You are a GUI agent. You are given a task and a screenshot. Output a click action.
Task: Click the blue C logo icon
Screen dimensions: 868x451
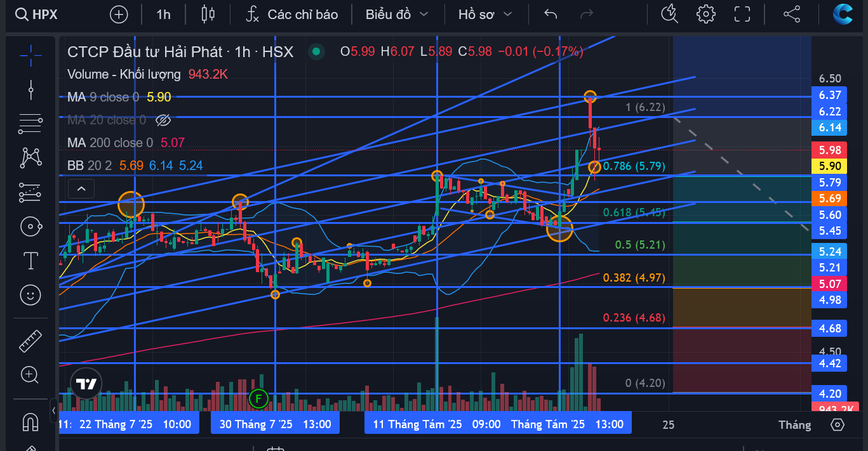(x=843, y=14)
